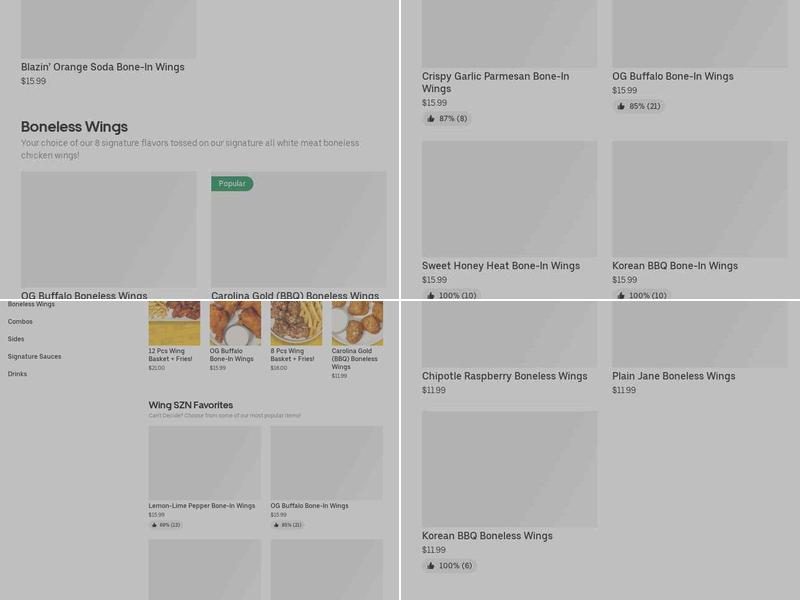Open Plain Jane Boneless Wings item
The image size is (800, 600).
(x=673, y=376)
